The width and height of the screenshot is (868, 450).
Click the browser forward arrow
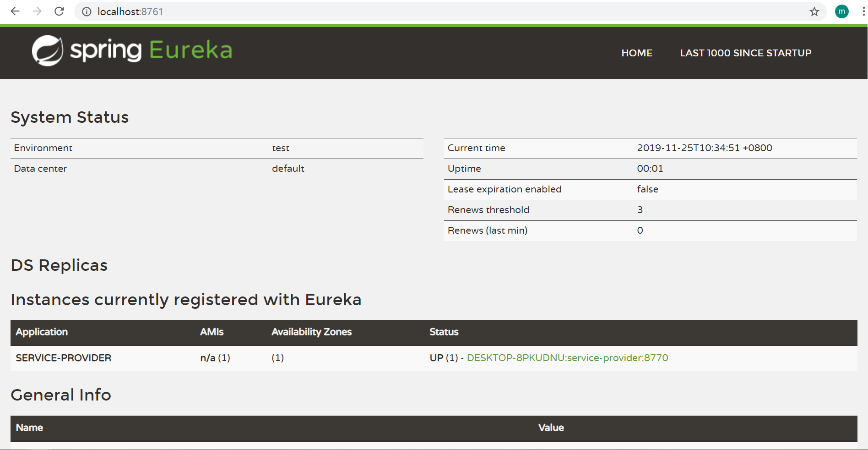pos(37,11)
